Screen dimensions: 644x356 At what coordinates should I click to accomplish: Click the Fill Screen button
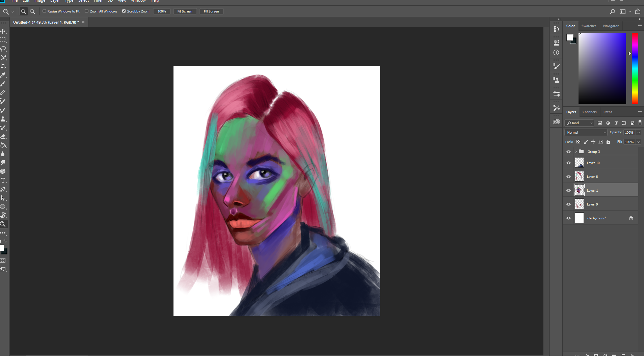point(211,11)
